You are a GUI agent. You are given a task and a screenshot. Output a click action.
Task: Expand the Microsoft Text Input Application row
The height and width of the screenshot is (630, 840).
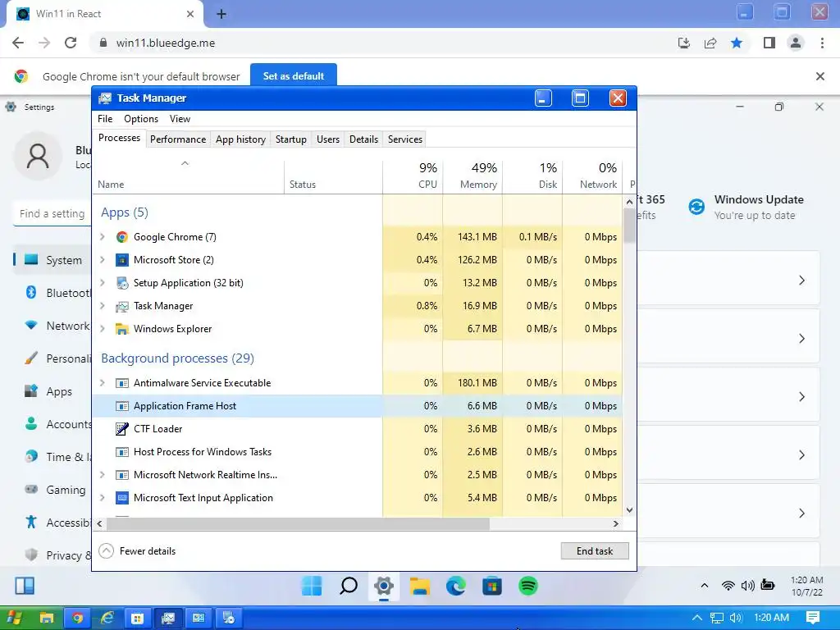(x=103, y=498)
